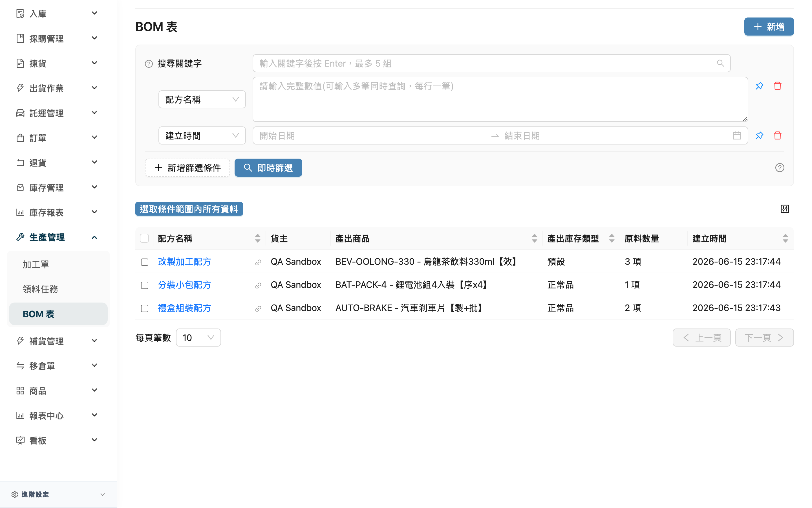Click the 庫存報表 chart icon
Screen dimensions: 812x508
tap(20, 212)
